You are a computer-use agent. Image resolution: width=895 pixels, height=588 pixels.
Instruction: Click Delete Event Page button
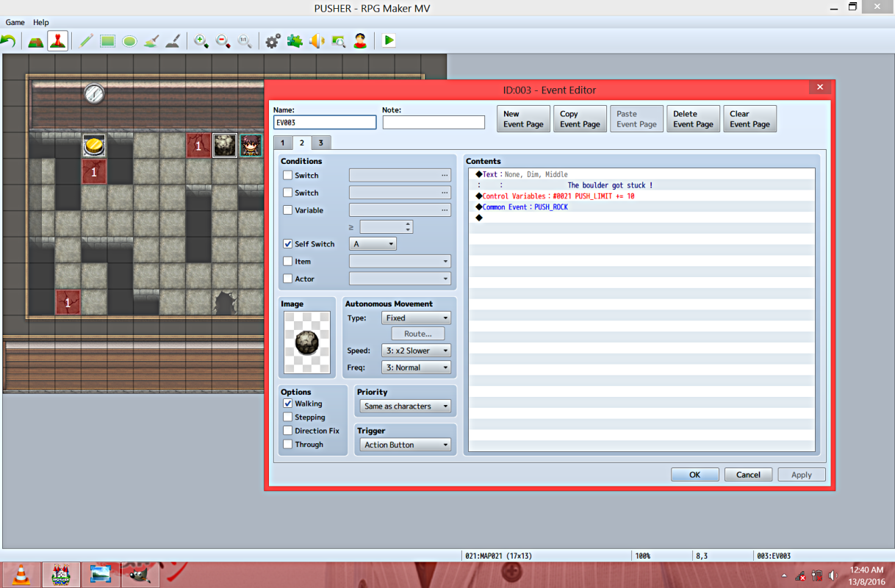point(694,119)
